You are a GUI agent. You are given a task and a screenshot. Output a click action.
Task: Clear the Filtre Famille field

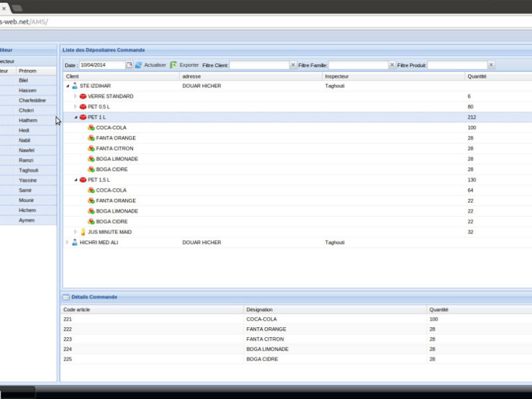click(x=392, y=65)
